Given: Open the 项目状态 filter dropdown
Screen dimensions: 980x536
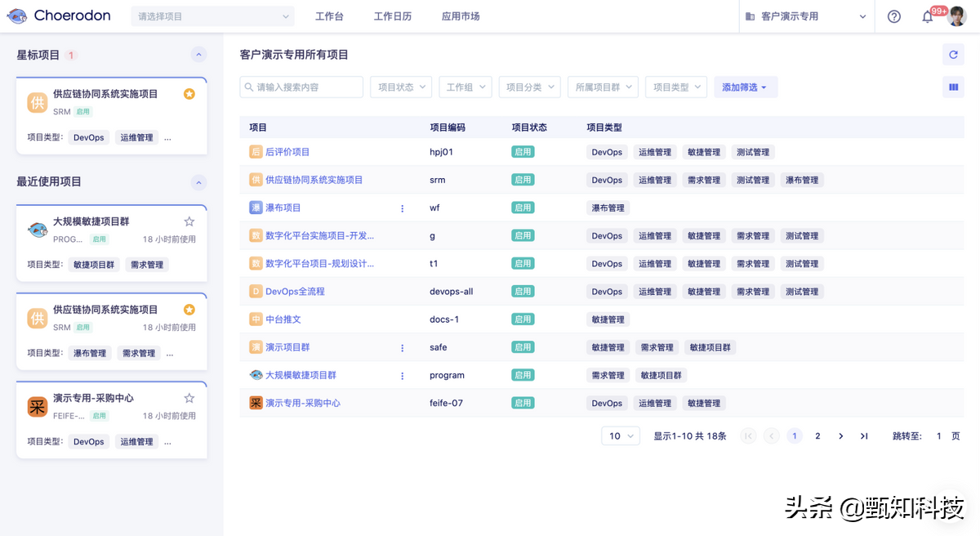Looking at the screenshot, I should [x=400, y=87].
